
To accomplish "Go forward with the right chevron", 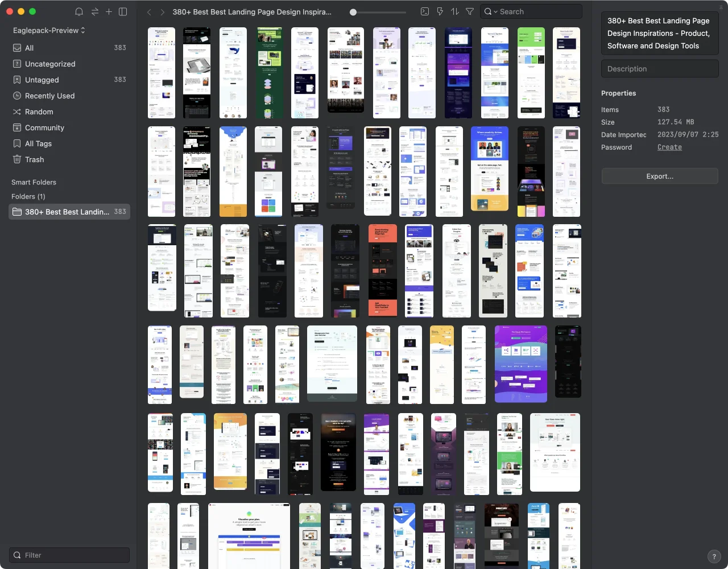I will (163, 12).
